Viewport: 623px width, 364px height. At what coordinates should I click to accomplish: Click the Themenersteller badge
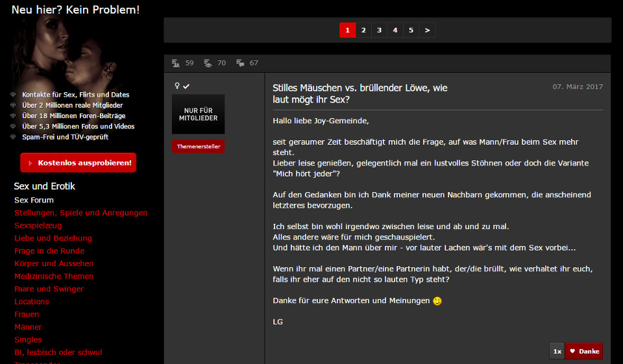[198, 147]
